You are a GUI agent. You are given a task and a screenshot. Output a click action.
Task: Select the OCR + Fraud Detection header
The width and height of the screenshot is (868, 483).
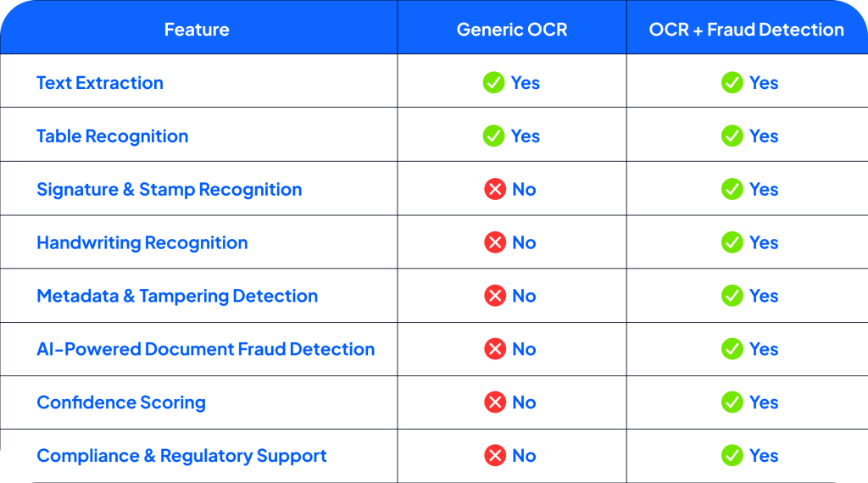(746, 30)
